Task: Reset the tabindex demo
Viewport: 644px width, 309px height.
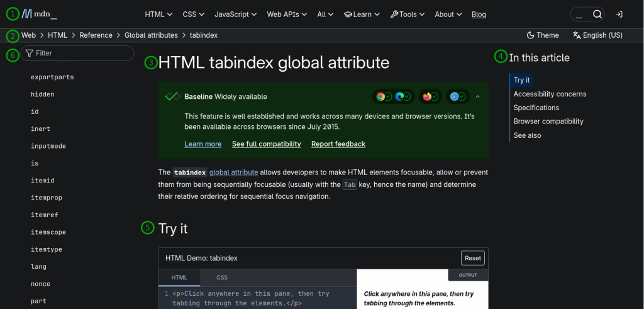Action: click(x=473, y=258)
